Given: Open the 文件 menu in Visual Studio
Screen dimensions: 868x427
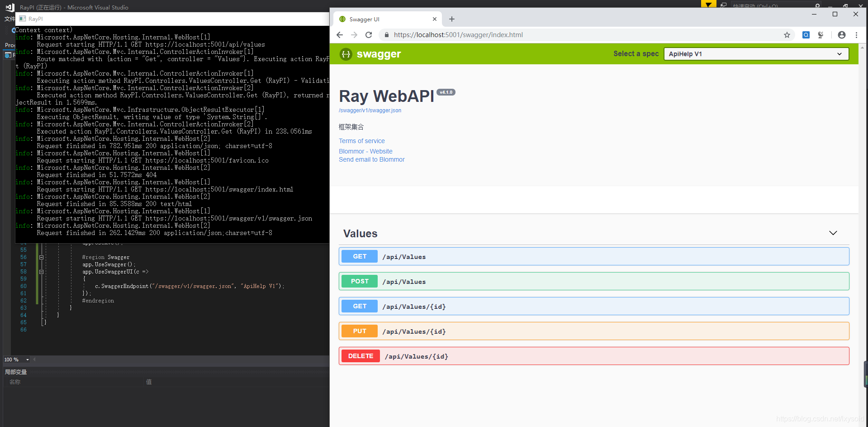Looking at the screenshot, I should tap(9, 19).
